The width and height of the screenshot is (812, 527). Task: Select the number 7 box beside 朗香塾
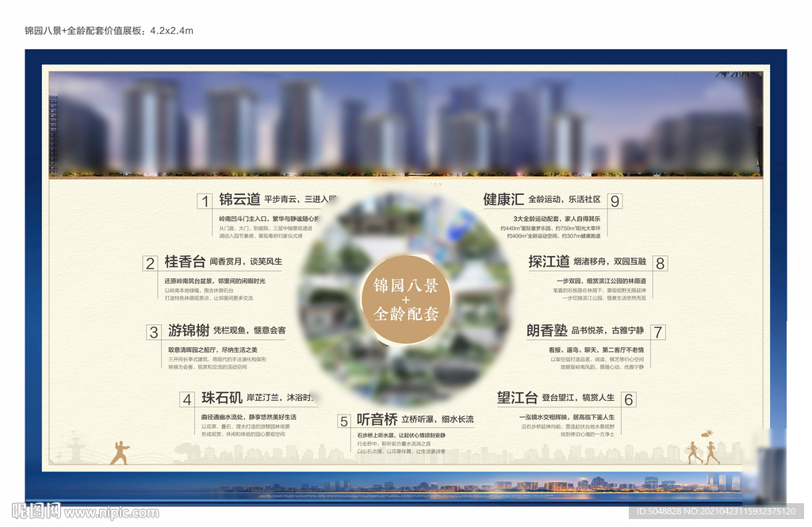click(657, 332)
